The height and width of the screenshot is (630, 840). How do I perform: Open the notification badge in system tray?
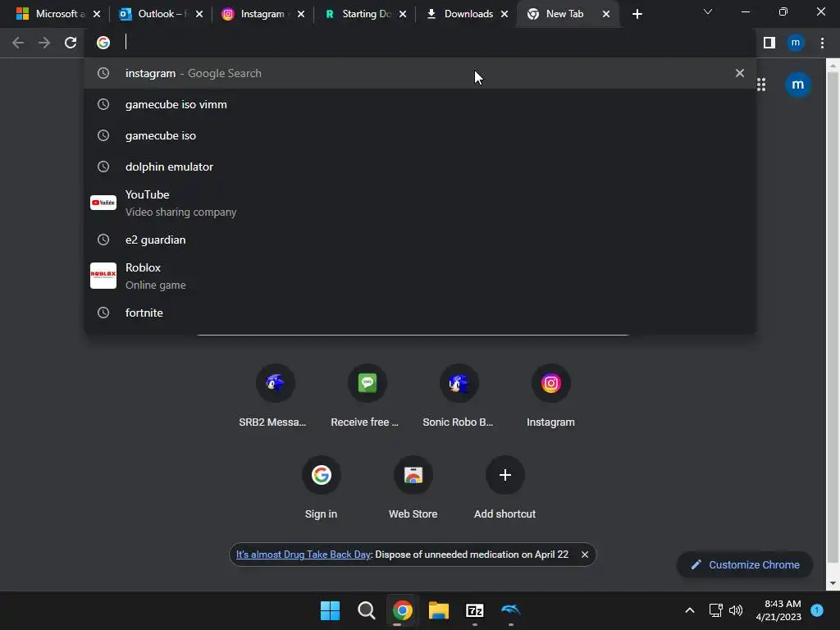point(817,609)
